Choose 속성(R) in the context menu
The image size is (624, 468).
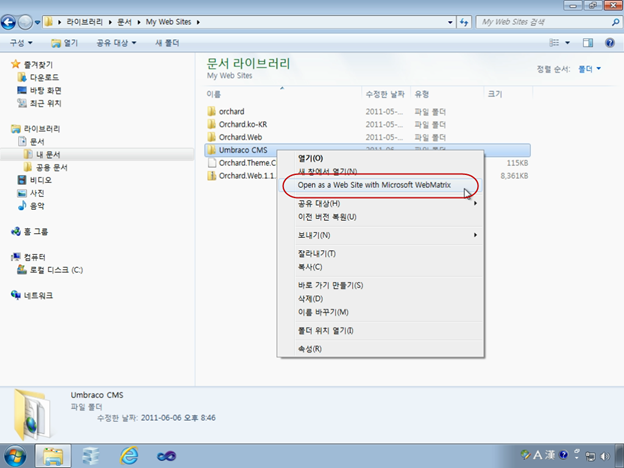coord(381,349)
